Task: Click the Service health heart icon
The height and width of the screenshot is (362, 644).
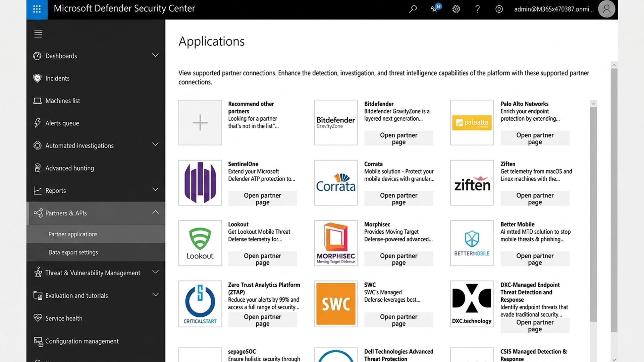Action: pyautogui.click(x=38, y=318)
